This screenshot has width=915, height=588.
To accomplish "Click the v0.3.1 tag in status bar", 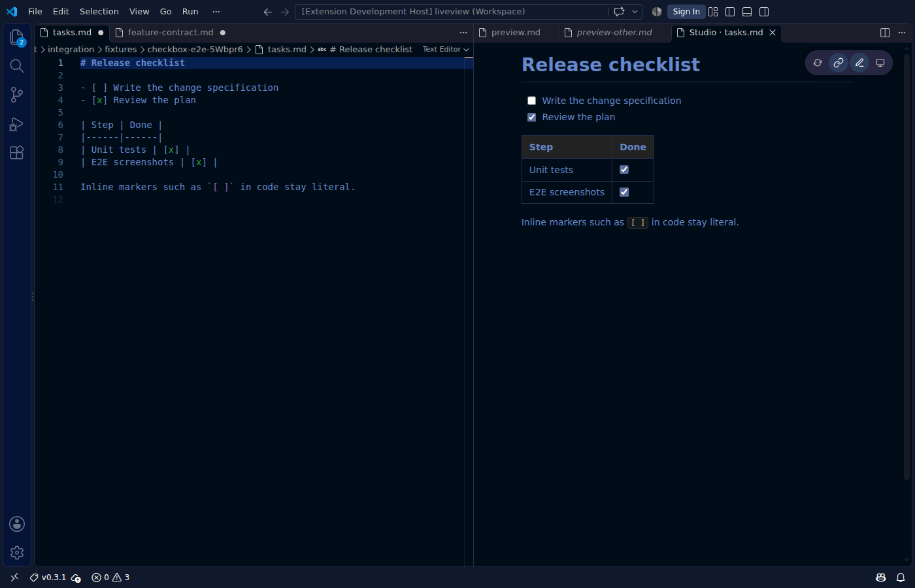I will [x=48, y=578].
